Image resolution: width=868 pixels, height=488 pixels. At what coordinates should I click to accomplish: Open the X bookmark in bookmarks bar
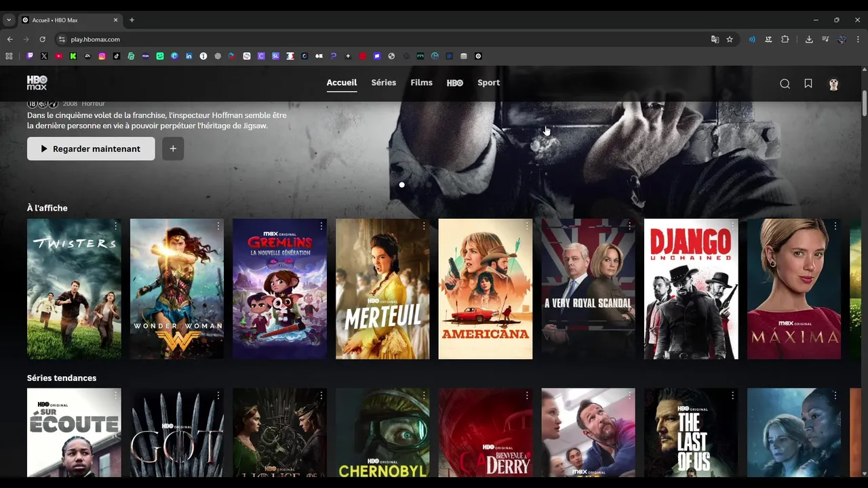[44, 56]
